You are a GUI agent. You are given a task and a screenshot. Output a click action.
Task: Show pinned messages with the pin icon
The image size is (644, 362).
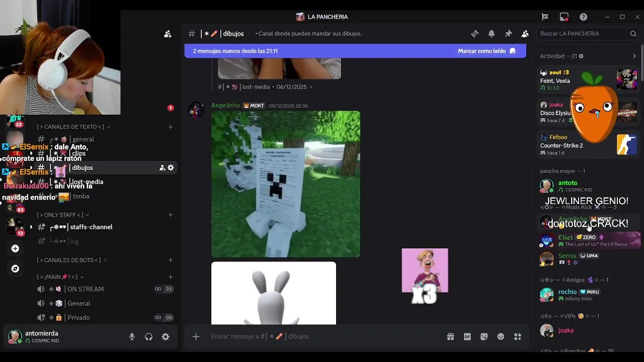[508, 34]
